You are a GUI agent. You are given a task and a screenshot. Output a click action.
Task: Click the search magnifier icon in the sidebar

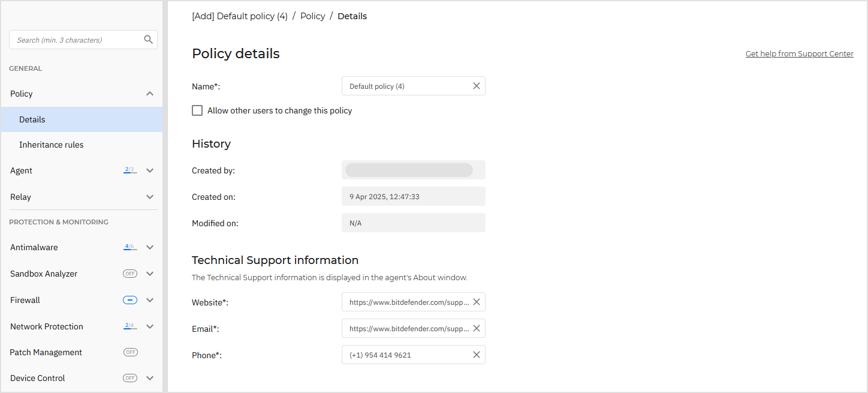(148, 39)
